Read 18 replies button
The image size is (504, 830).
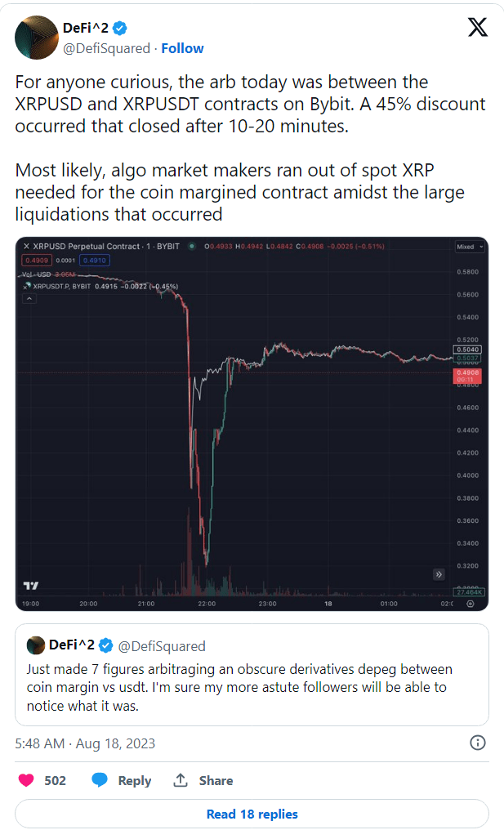(x=252, y=814)
